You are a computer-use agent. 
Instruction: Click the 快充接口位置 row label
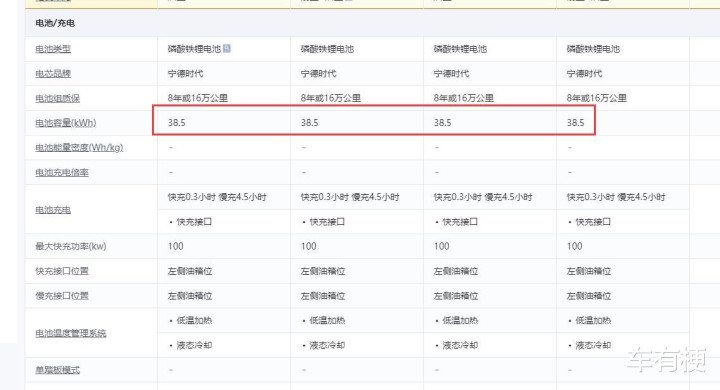coord(62,271)
